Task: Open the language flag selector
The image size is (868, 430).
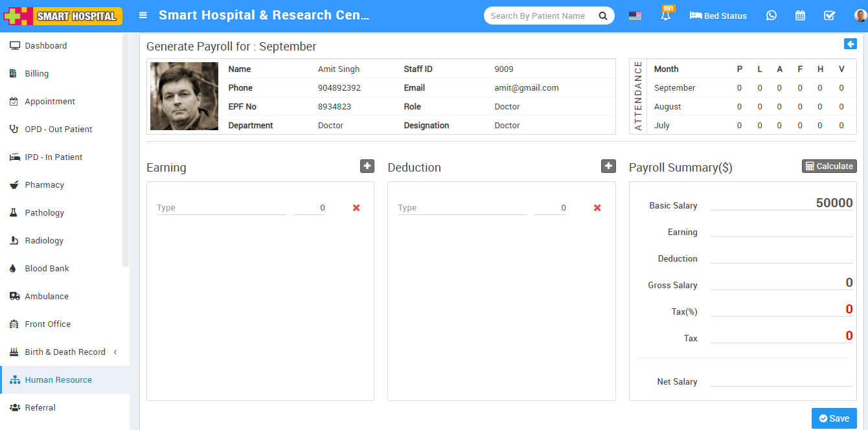Action: point(635,16)
